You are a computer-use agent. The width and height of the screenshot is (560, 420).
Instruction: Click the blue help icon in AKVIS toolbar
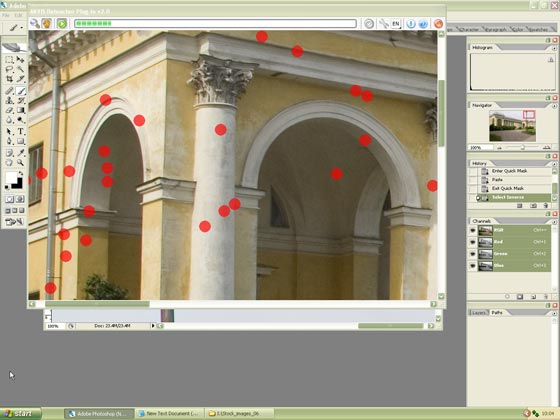423,24
